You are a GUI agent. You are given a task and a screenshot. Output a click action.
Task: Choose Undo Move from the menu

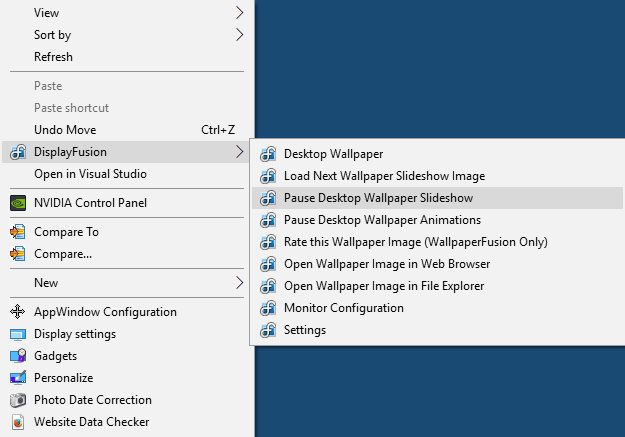tap(65, 130)
